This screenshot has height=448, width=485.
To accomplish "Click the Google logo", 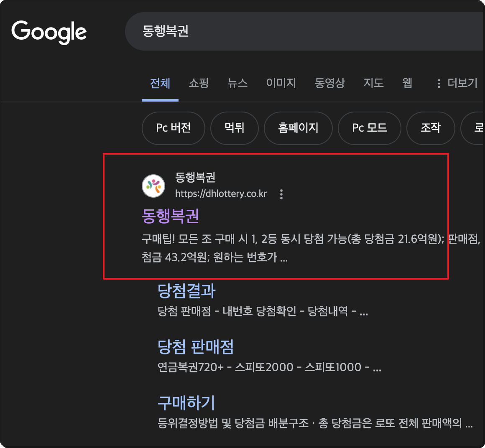I will pos(49,32).
